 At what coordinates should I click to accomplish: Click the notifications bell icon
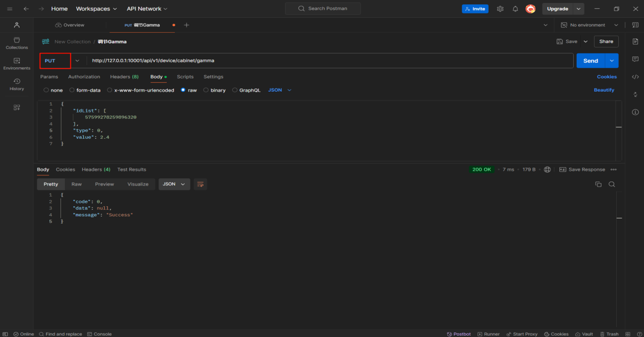[515, 9]
